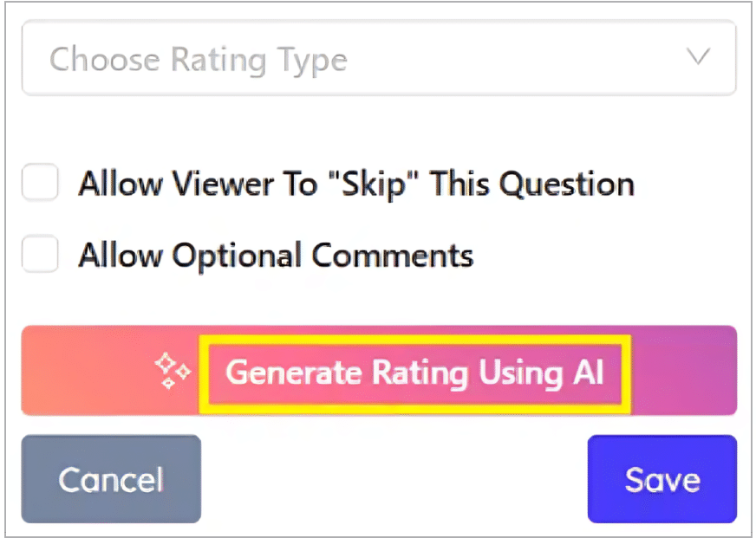Choose a rating type from the combo box
Viewport: 756px width, 538px height.
pos(378,59)
